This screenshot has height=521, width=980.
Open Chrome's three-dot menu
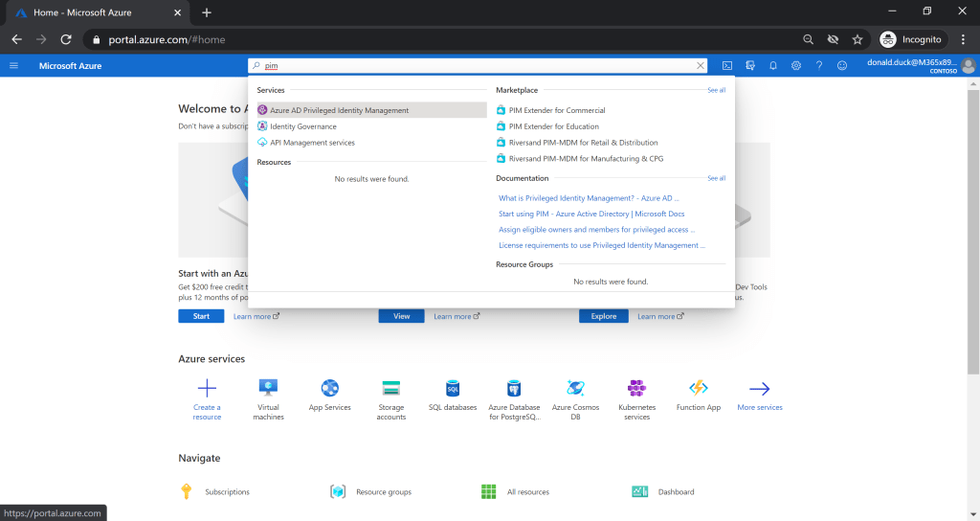click(x=963, y=39)
